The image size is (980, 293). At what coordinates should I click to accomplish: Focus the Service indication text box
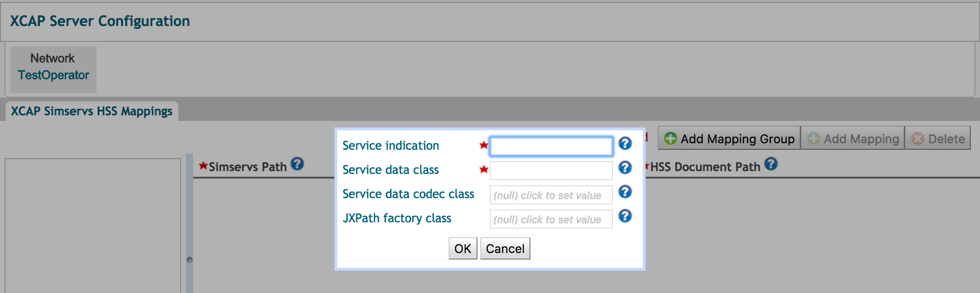click(x=551, y=146)
